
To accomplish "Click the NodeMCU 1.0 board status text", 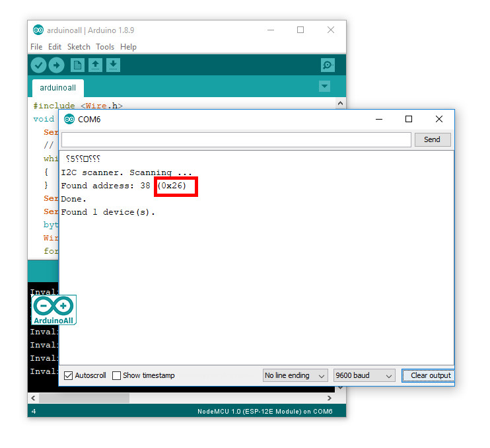I will (x=265, y=412).
